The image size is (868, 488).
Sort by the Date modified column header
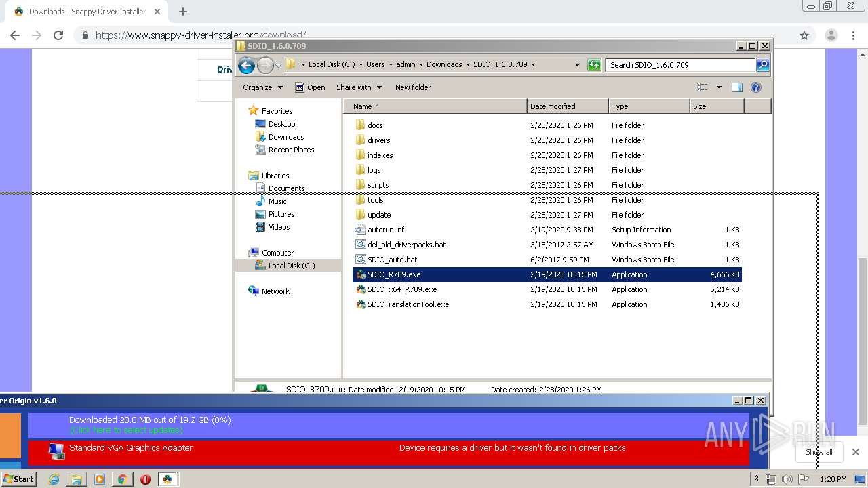568,106
